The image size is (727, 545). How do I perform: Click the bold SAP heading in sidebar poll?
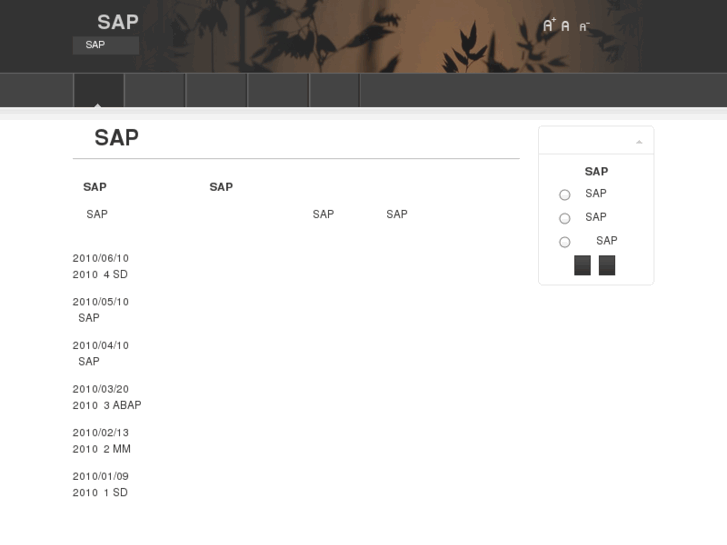pos(596,172)
